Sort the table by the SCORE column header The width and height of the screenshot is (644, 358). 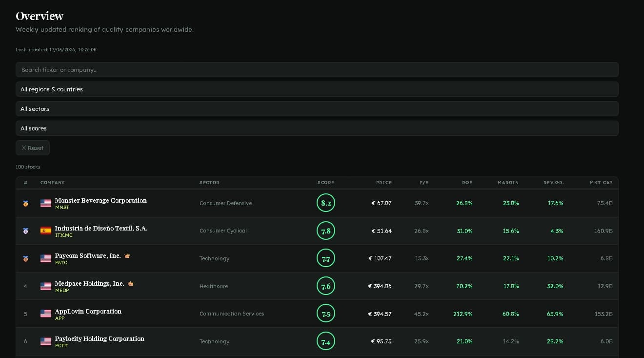click(325, 183)
